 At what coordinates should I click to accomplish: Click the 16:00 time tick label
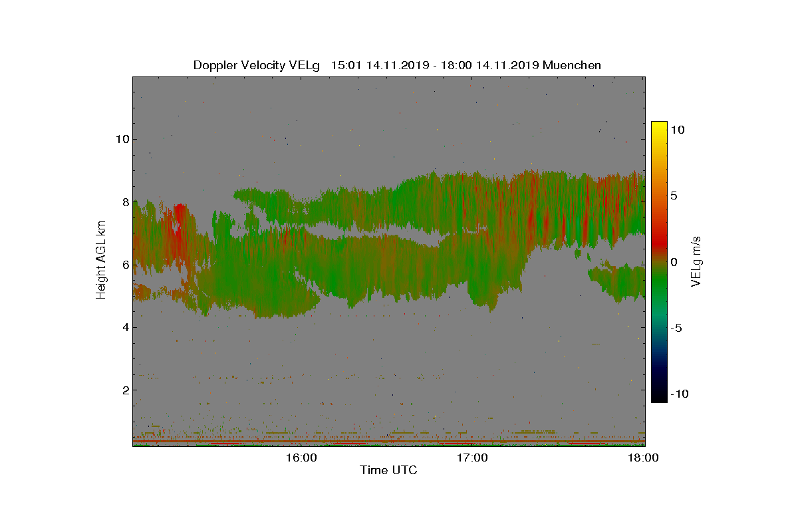(x=301, y=458)
